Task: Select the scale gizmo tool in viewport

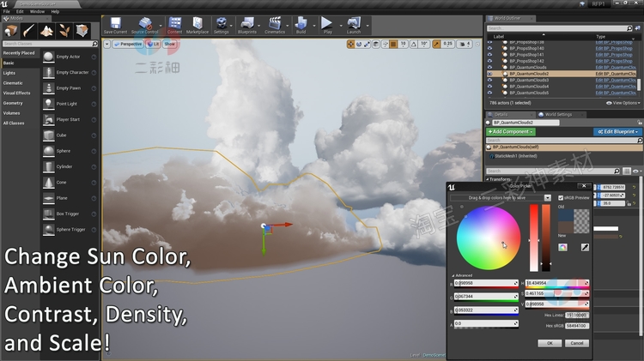Action: pos(367,44)
